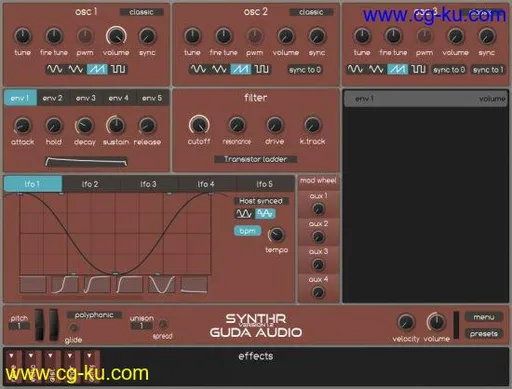Viewport: 512px width, 389px height.
Task: Click the mod wheel label
Action: click(318, 180)
